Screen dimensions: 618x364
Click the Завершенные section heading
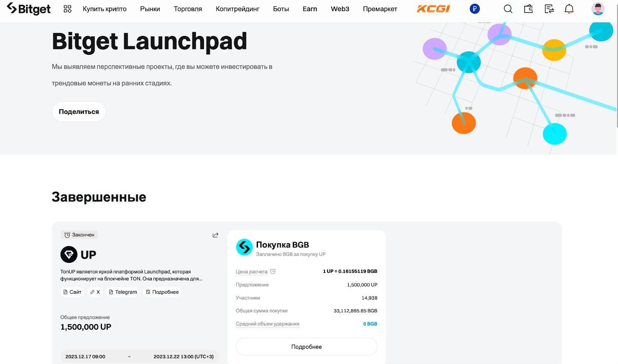[99, 197]
